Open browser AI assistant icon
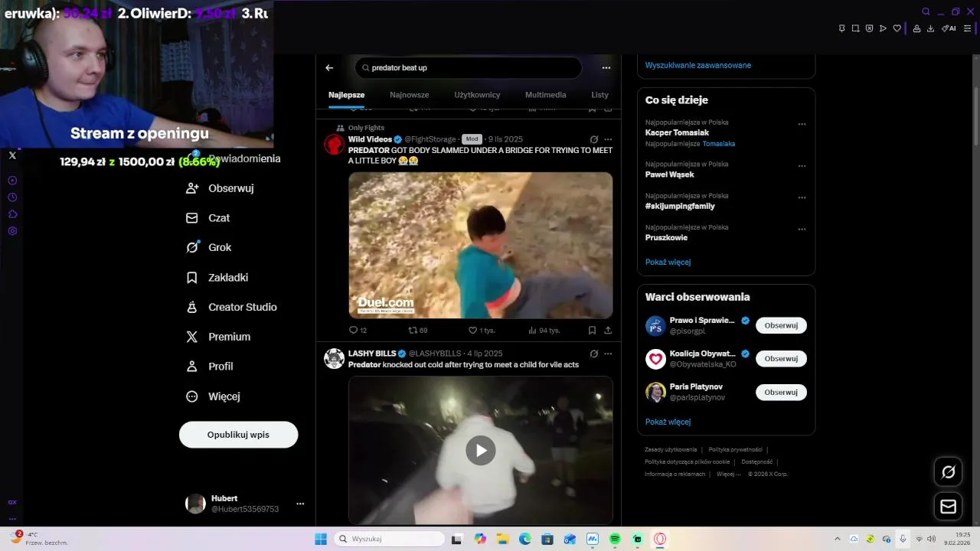The height and width of the screenshot is (551, 980). (x=948, y=28)
